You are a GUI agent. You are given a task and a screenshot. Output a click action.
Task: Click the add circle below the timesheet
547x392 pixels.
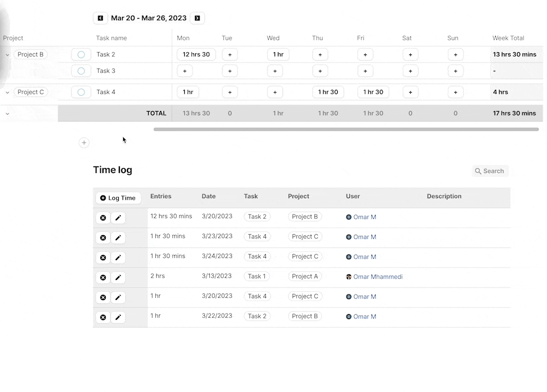point(84,143)
